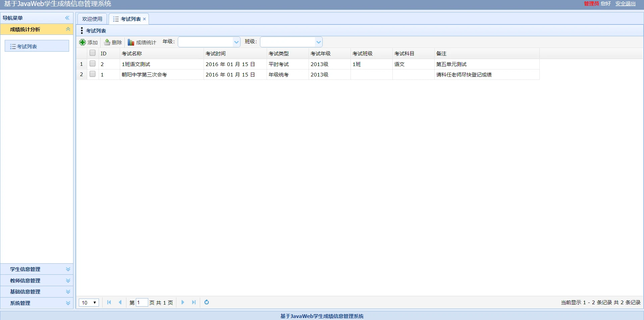Go to next page arrow

pyautogui.click(x=183, y=302)
